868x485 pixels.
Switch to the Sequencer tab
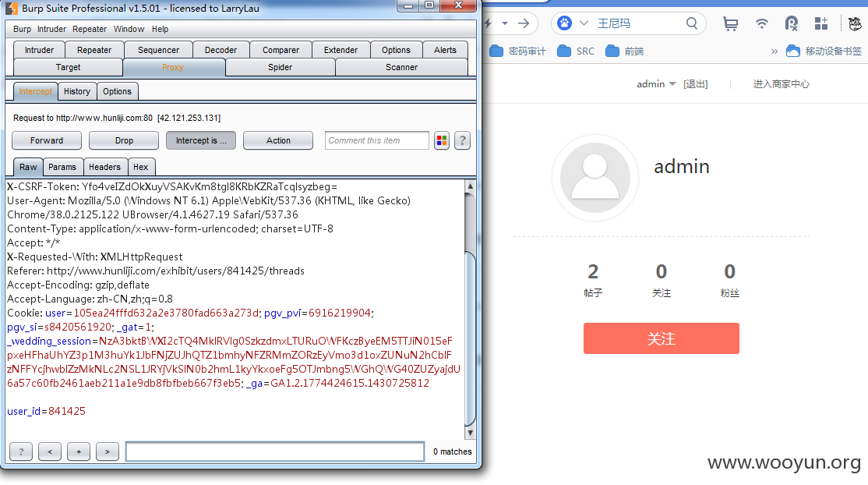pyautogui.click(x=158, y=50)
